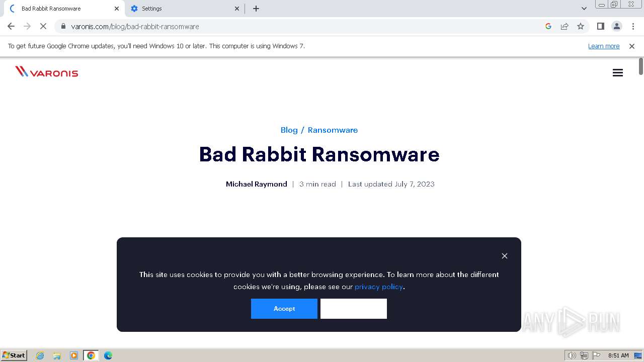Screen dimensions: 644x362
Task: Close the Settings tab
Action: 237,9
